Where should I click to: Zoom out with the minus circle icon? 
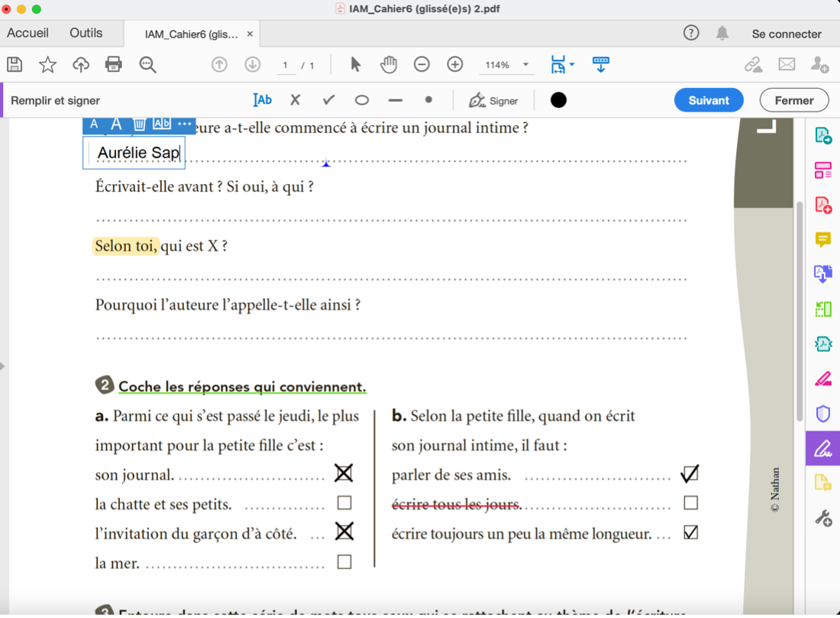click(x=422, y=65)
